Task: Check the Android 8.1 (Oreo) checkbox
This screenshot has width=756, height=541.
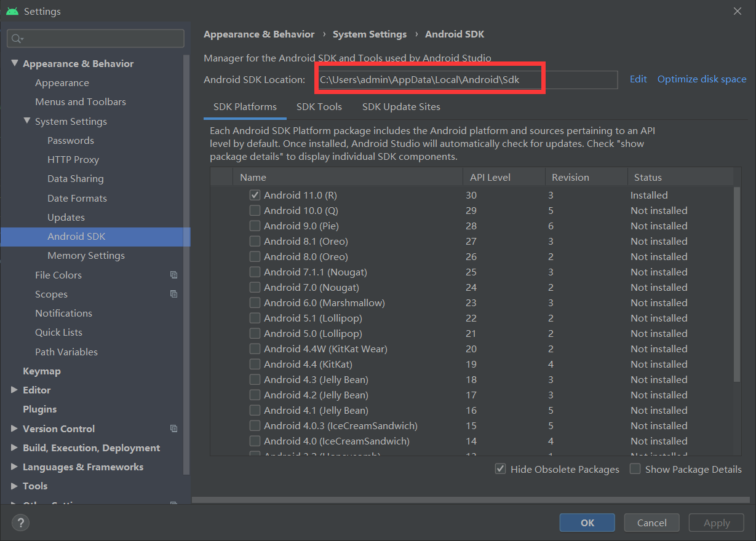Action: click(x=255, y=241)
